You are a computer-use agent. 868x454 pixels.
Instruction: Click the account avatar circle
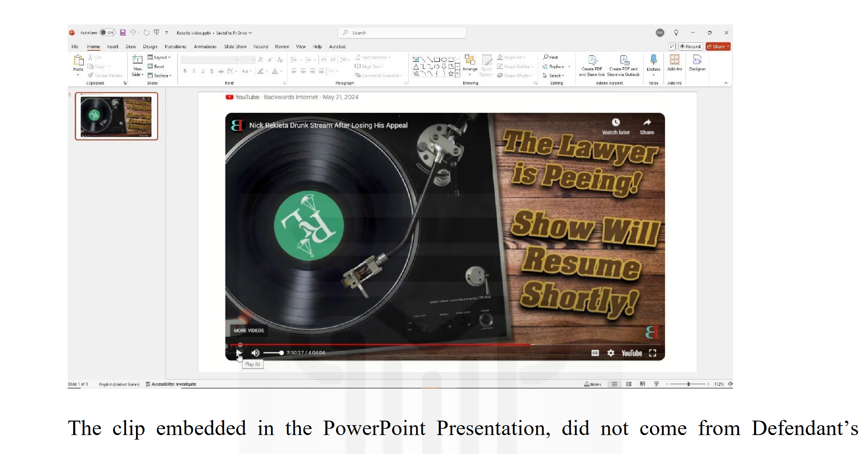[x=660, y=33]
